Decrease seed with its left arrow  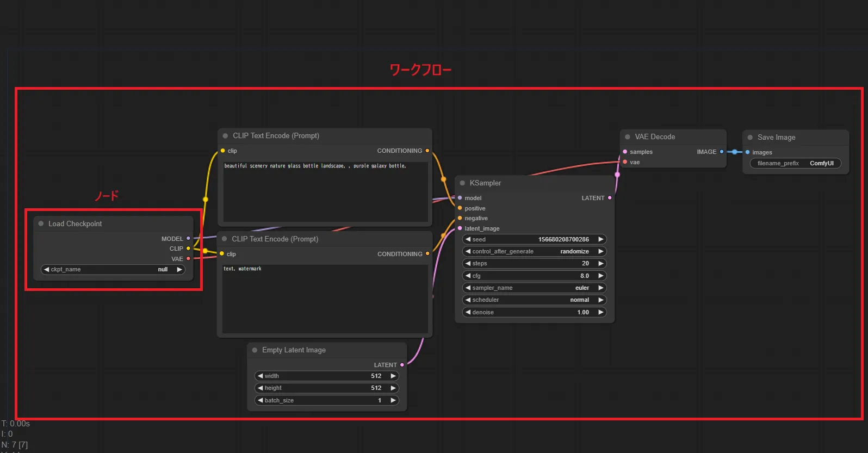point(468,239)
